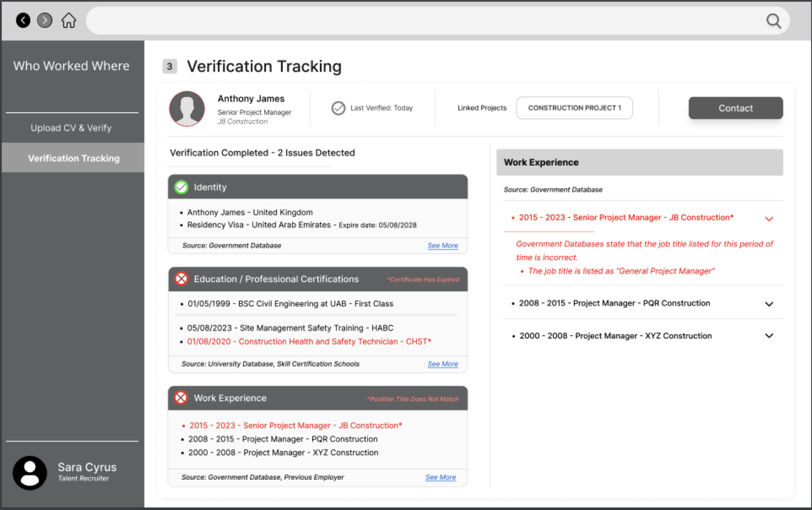Click Linked Projects label
The width and height of the screenshot is (812, 510).
tap(482, 108)
